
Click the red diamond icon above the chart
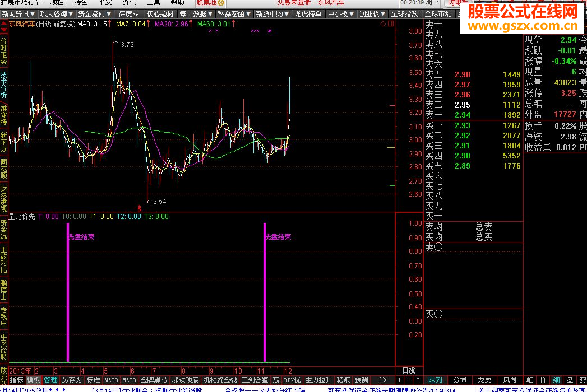click(x=383, y=24)
